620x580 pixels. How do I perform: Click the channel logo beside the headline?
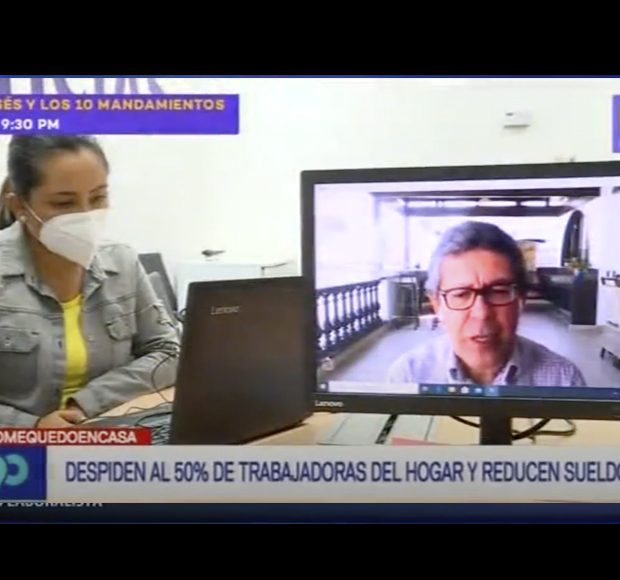click(22, 472)
